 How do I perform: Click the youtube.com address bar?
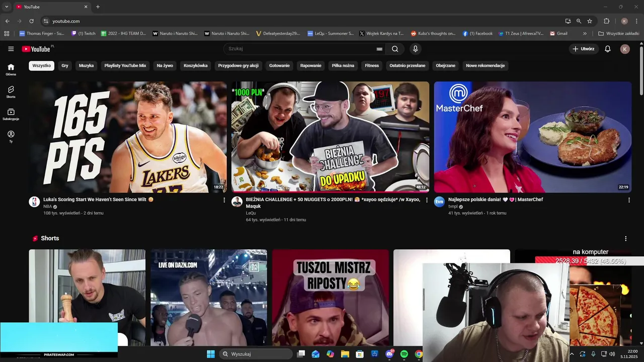click(x=302, y=21)
